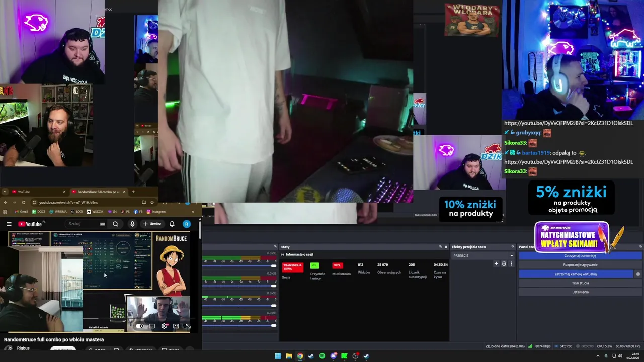Image resolution: width=644 pixels, height=362 pixels.
Task: Toggle YouTube autoplay switch
Action: [x=140, y=326]
